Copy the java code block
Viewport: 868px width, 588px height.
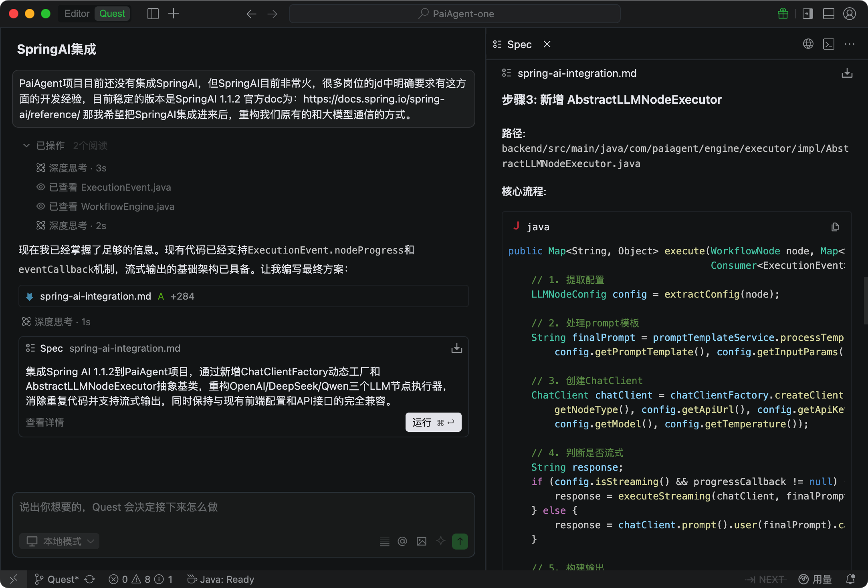pyautogui.click(x=835, y=227)
